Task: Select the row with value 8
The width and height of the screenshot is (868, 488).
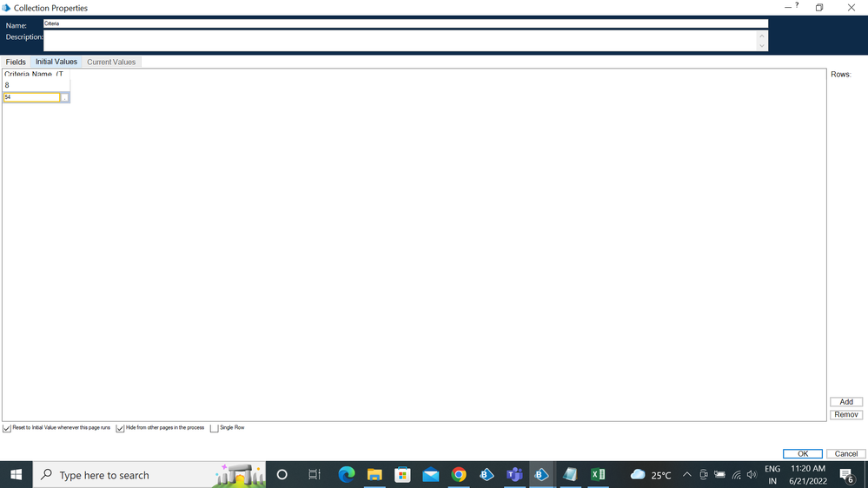Action: tap(36, 85)
